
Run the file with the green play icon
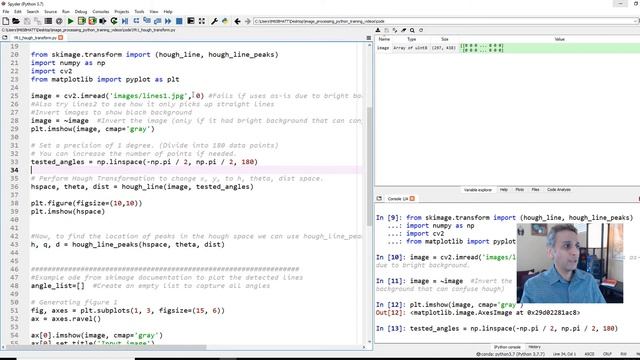71,21
